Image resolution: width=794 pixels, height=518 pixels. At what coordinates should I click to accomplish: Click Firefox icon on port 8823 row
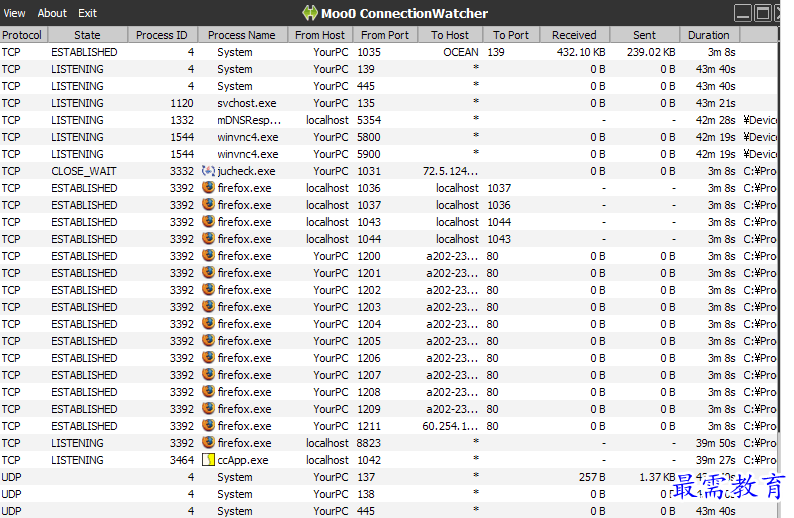(x=208, y=443)
